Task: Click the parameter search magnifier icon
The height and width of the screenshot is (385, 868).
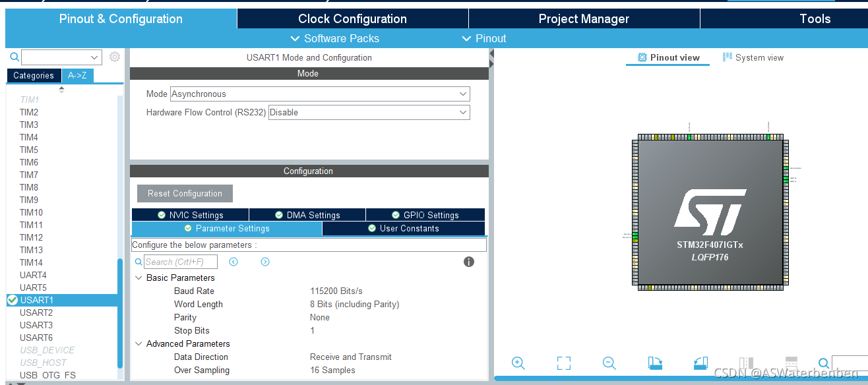Action: click(x=139, y=262)
